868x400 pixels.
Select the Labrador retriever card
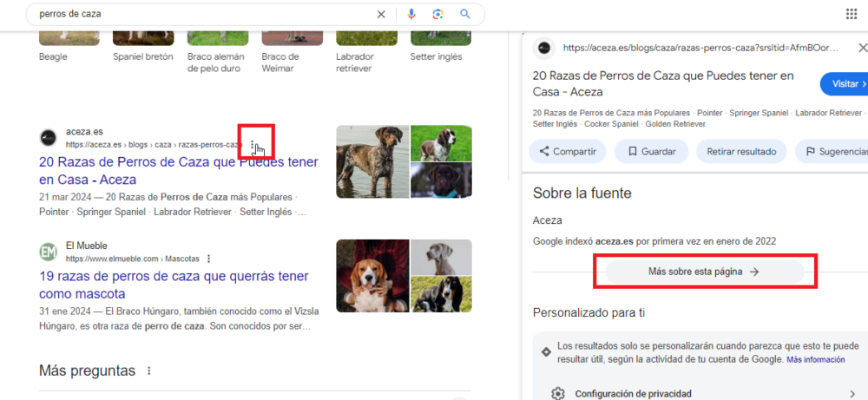(x=366, y=52)
